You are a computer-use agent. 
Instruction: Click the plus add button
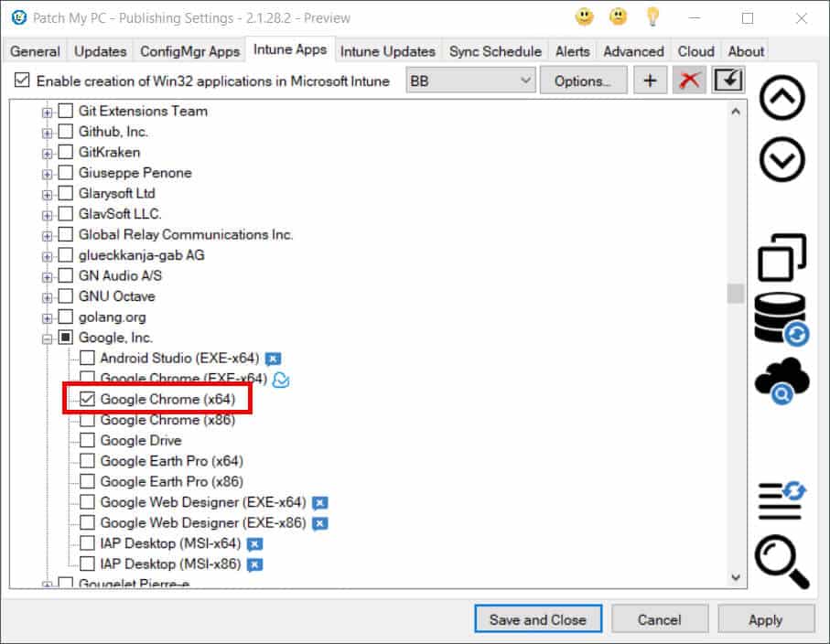pyautogui.click(x=650, y=80)
